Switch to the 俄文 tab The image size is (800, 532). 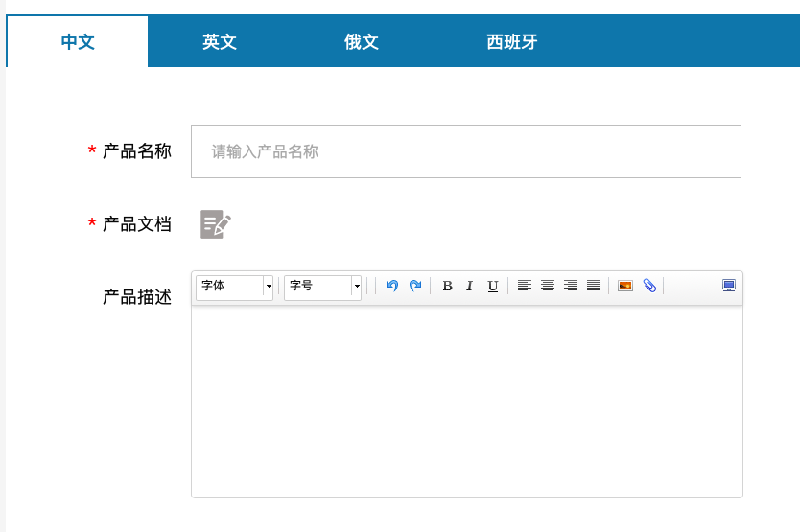tap(362, 42)
